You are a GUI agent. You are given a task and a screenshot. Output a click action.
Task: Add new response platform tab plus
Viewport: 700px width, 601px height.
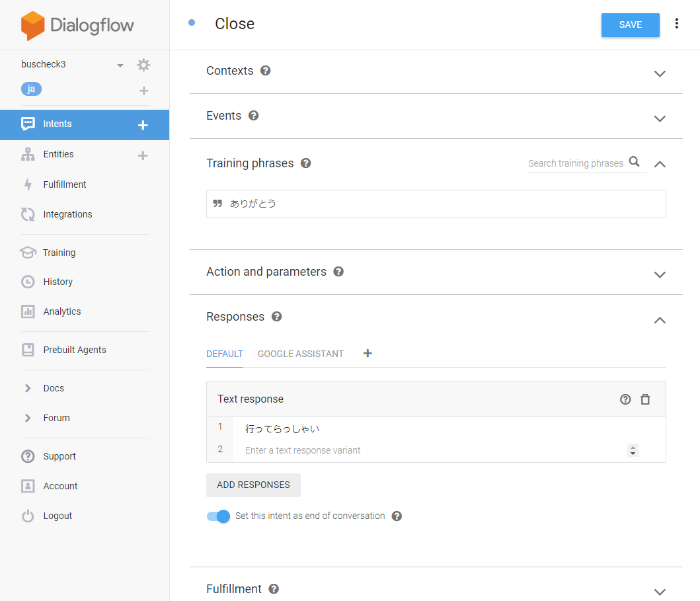[x=368, y=354]
